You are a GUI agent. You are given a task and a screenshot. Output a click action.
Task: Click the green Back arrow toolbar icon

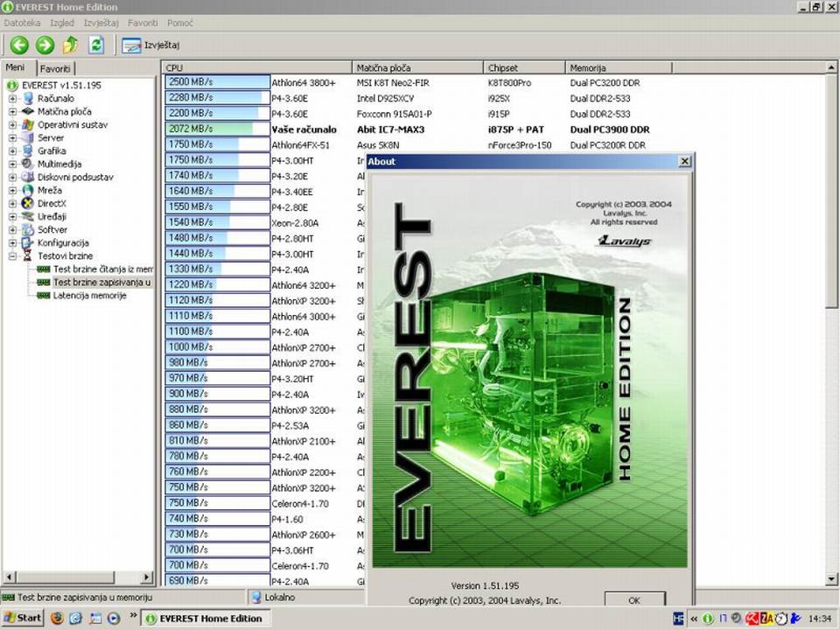(19, 45)
